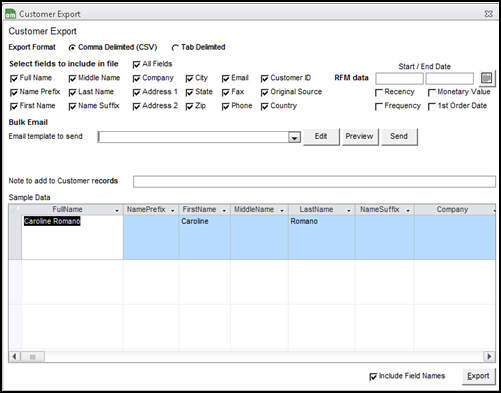Click the Note to add to Customer records field
Viewport: 501px width, 393px height.
pyautogui.click(x=314, y=182)
